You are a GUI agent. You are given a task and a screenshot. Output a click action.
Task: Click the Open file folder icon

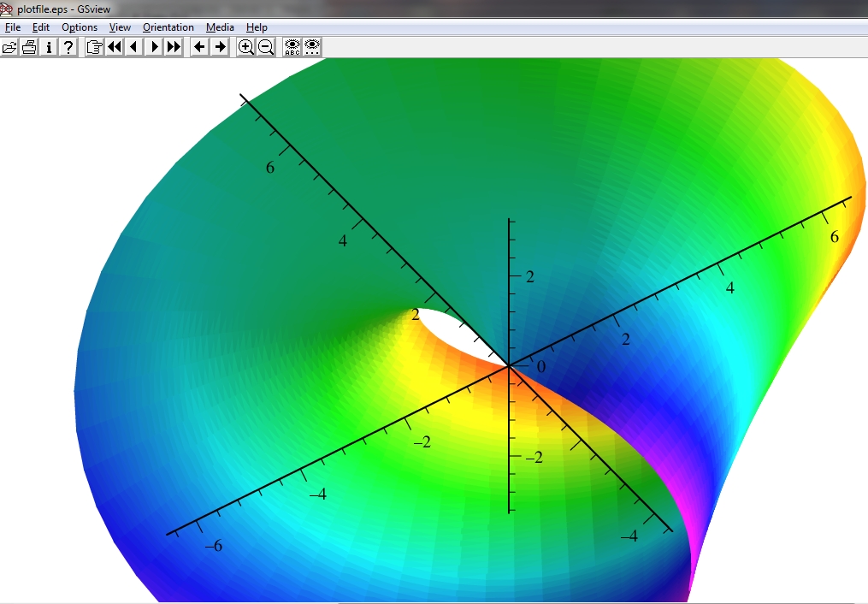[x=9, y=47]
